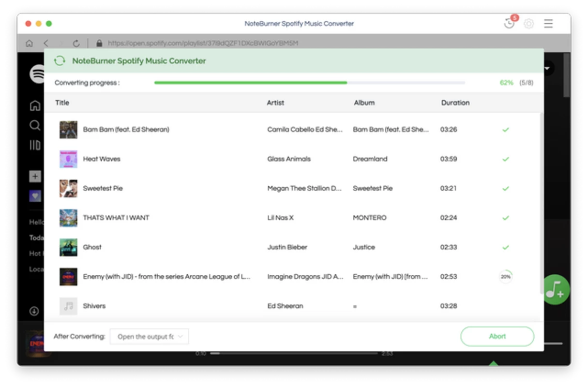Click the Shivers placeholder music note icon
The image size is (588, 387).
68,306
